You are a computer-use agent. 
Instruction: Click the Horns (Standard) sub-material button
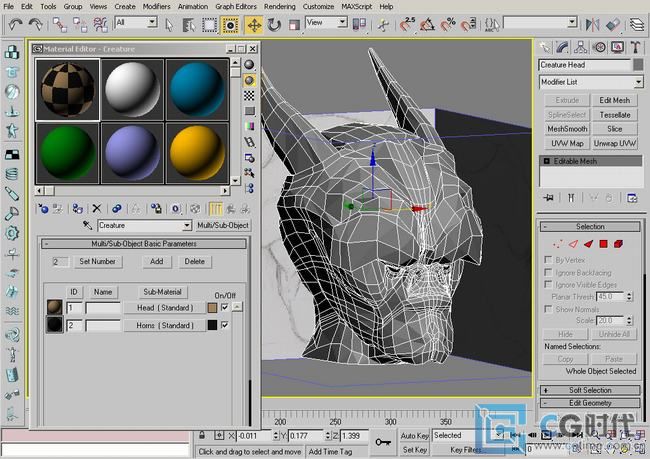[x=165, y=325]
